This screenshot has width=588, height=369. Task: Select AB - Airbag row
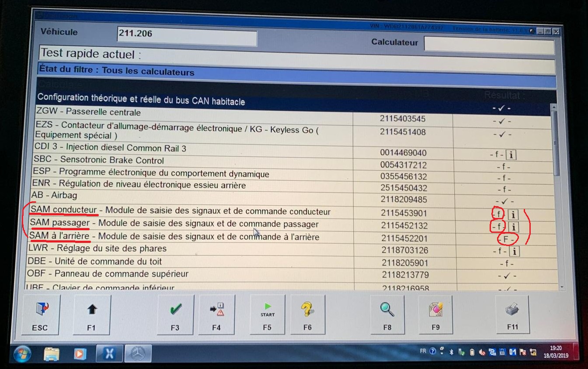coord(294,198)
